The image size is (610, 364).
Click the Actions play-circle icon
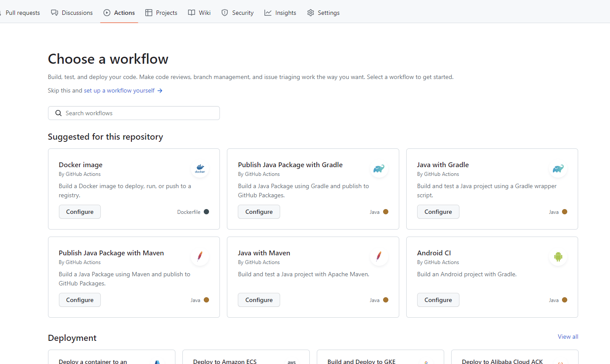(x=107, y=13)
